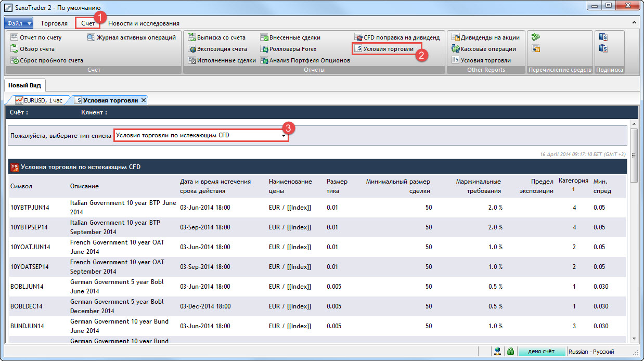644x361 pixels.
Task: Click the green money transfer icon
Action: pyautogui.click(x=536, y=37)
